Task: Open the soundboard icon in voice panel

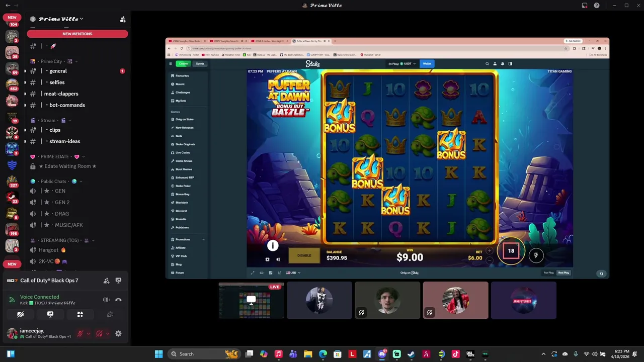Action: 110,314
